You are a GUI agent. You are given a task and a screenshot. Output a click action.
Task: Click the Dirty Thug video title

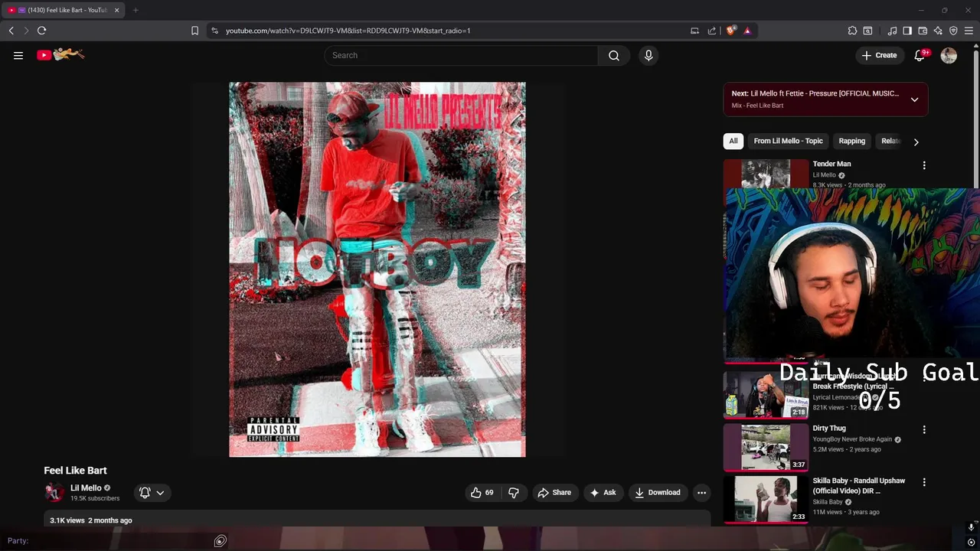pyautogui.click(x=829, y=429)
